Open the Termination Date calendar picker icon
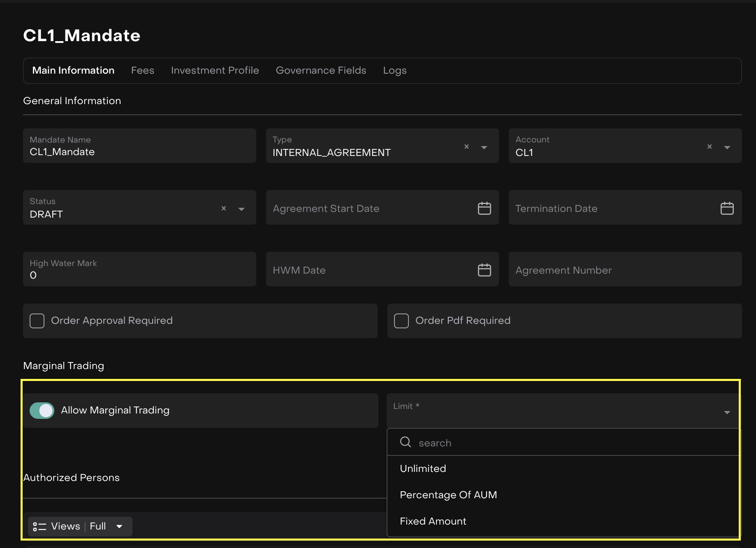The height and width of the screenshot is (548, 756). [727, 208]
